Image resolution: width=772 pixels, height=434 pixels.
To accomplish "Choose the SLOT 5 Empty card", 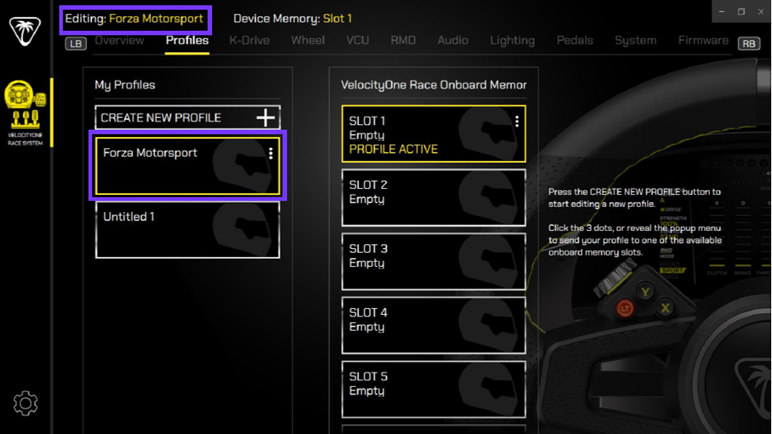I will coord(433,389).
